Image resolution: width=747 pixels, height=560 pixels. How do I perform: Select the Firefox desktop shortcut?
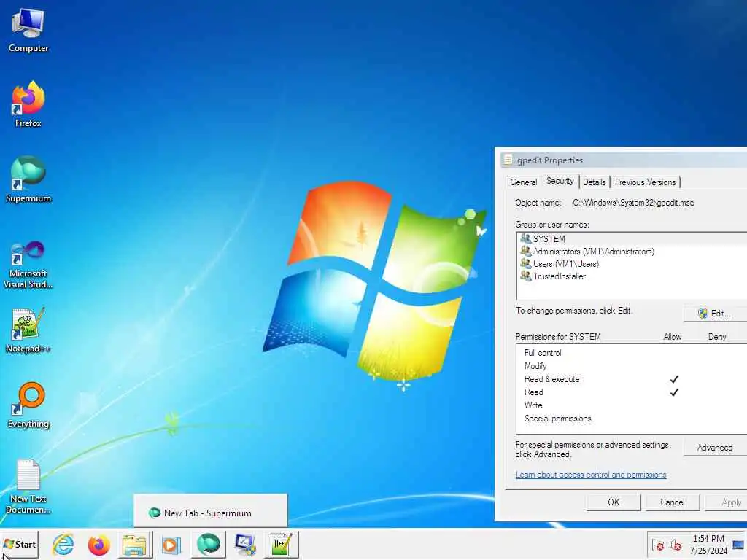[28, 104]
